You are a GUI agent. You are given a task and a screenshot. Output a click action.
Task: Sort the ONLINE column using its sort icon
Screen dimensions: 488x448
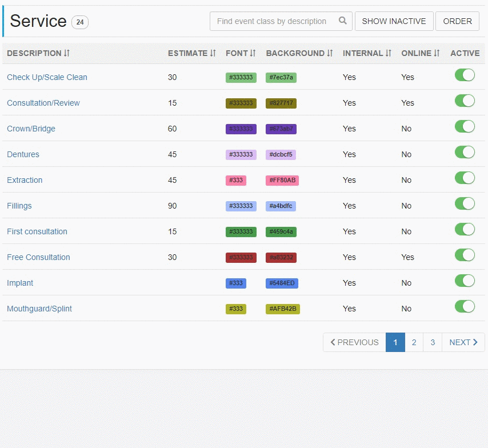pos(437,53)
